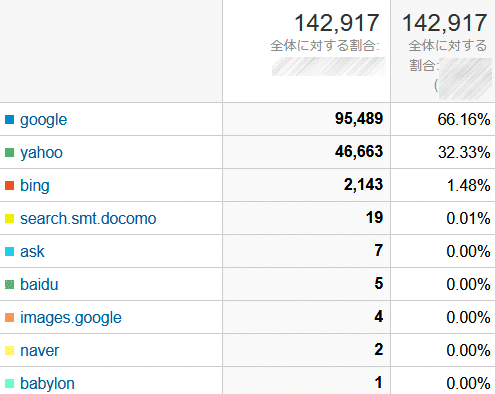Open the baidu source link
Screen dimensions: 495x394
coord(39,284)
